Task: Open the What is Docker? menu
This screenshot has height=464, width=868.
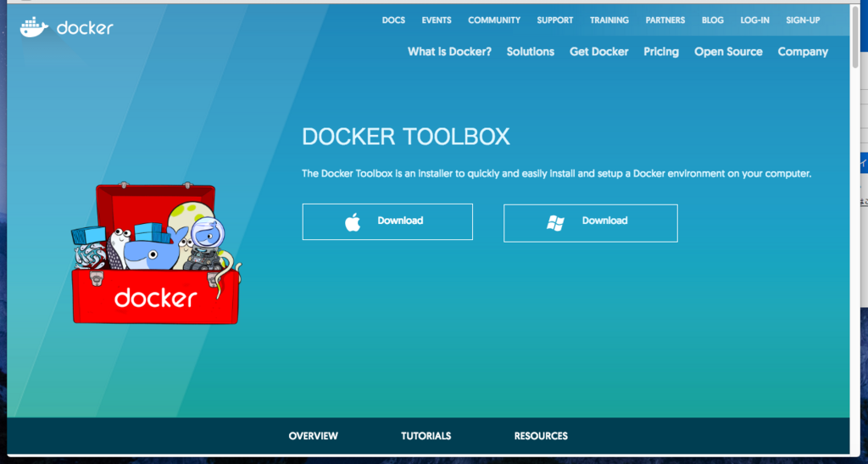Action: coord(449,52)
